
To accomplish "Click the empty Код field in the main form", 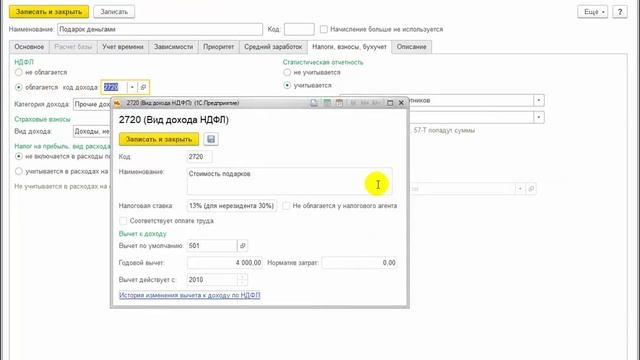I will click(x=299, y=29).
